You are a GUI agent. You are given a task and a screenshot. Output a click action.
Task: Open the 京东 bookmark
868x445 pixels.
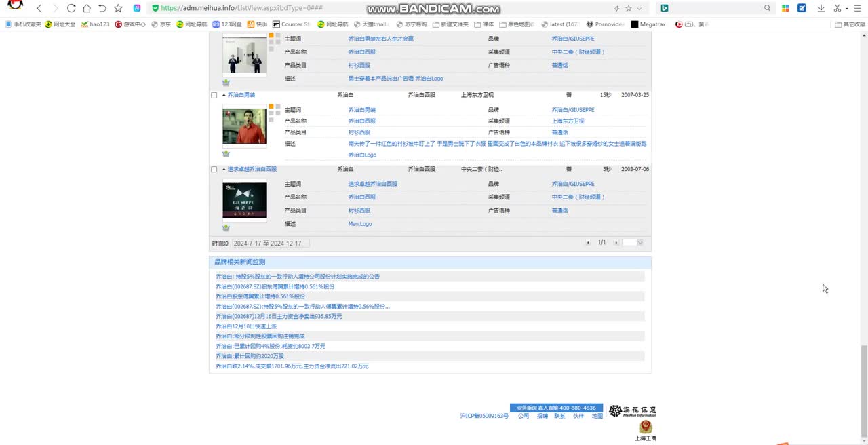pyautogui.click(x=161, y=24)
